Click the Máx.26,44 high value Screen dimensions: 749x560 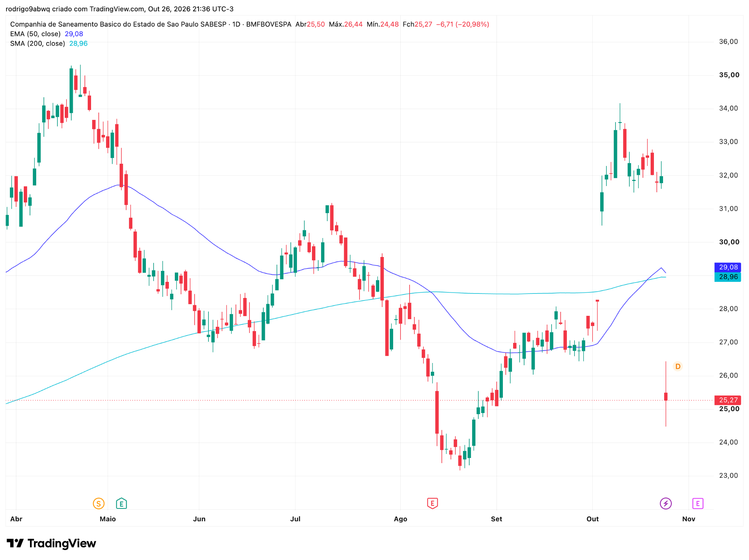[x=346, y=24]
